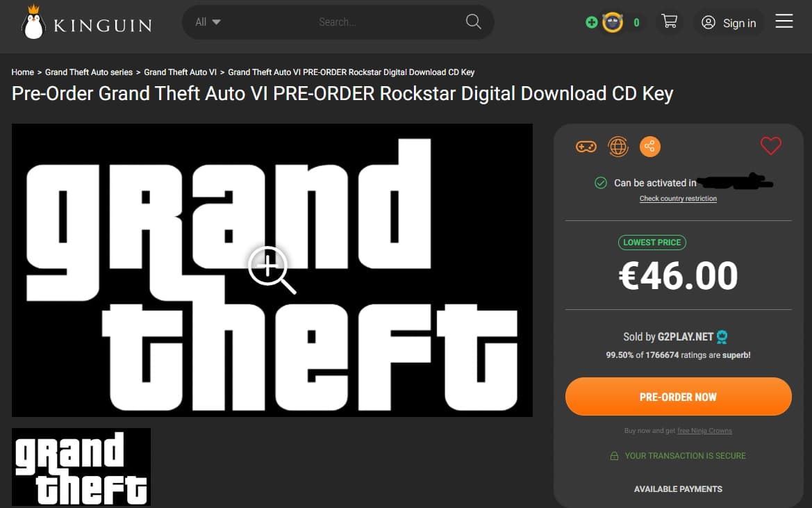Click the orange share icon
Screen dimensions: 812x508
(x=650, y=147)
